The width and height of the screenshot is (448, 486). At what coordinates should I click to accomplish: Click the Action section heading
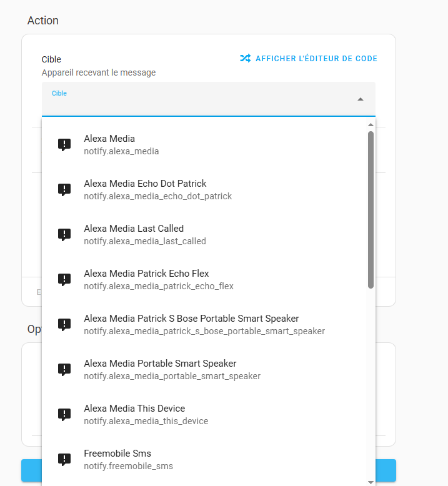point(42,21)
